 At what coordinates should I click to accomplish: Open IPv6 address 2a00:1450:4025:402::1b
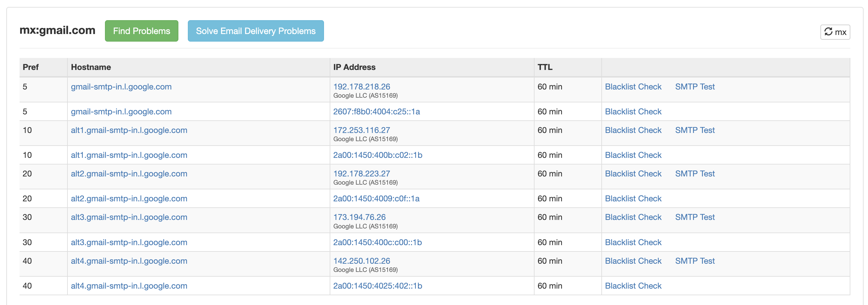point(377,286)
